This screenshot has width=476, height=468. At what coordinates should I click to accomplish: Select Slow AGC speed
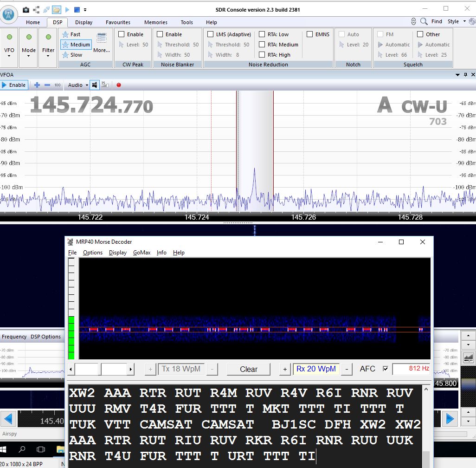72,55
